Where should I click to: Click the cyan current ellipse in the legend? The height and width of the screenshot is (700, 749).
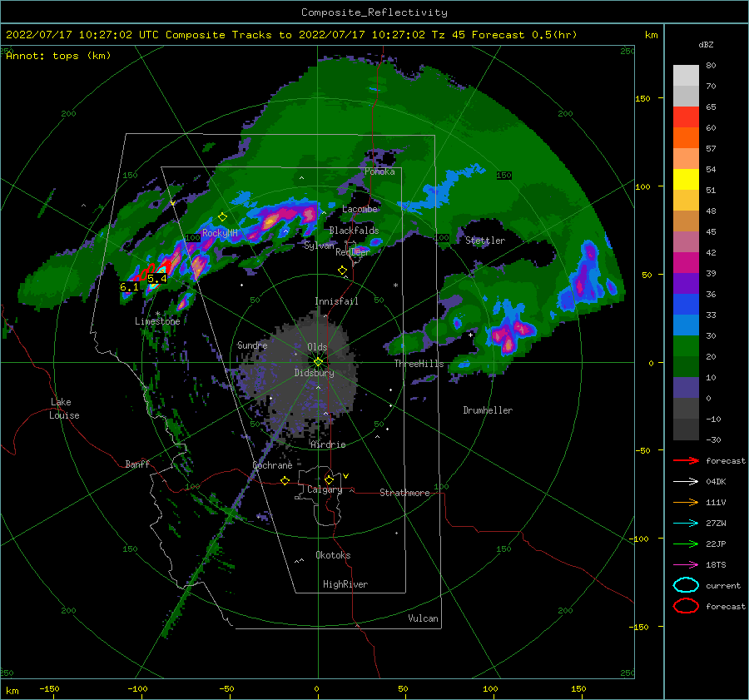pos(686,585)
